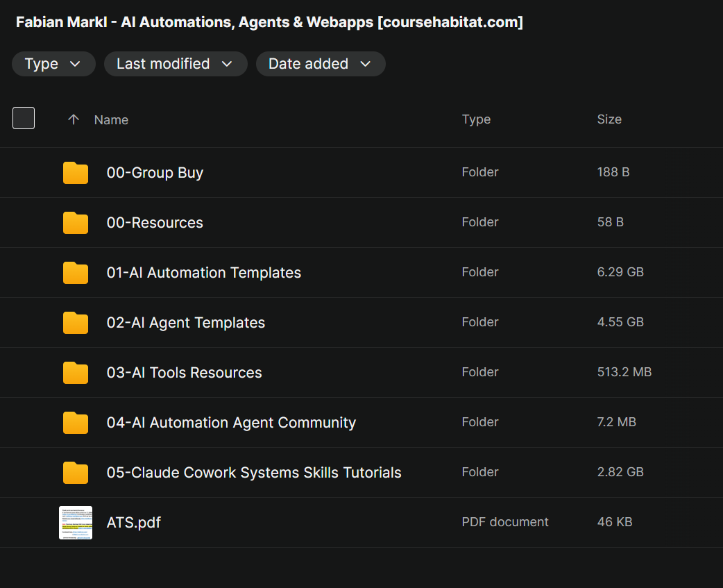
Task: Toggle sort direction using the arrow icon
Action: pyautogui.click(x=74, y=120)
